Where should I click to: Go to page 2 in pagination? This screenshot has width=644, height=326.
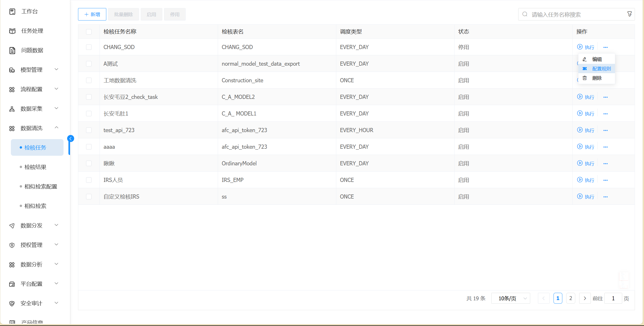570,298
